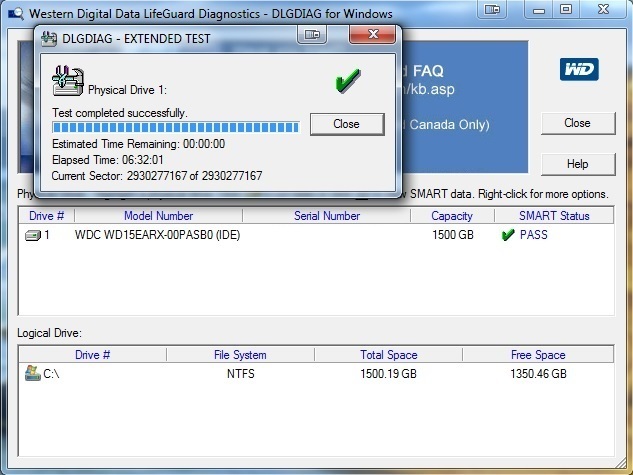Minimize the main DLGDIAG window
Screen dimensions: 633x475
pyautogui.click(x=539, y=10)
